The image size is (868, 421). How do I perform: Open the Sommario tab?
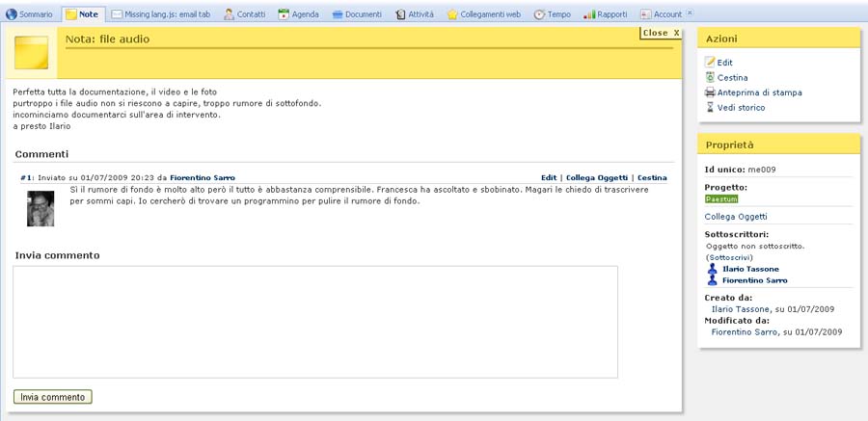click(29, 14)
